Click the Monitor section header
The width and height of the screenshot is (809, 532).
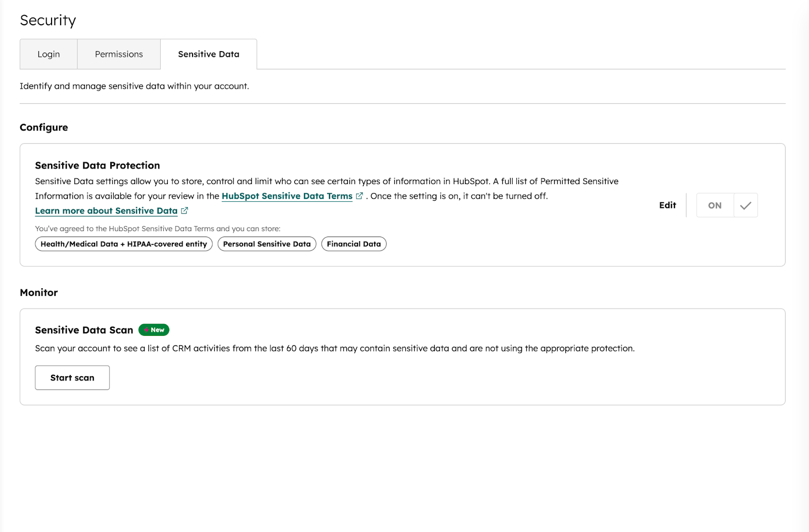tap(38, 292)
